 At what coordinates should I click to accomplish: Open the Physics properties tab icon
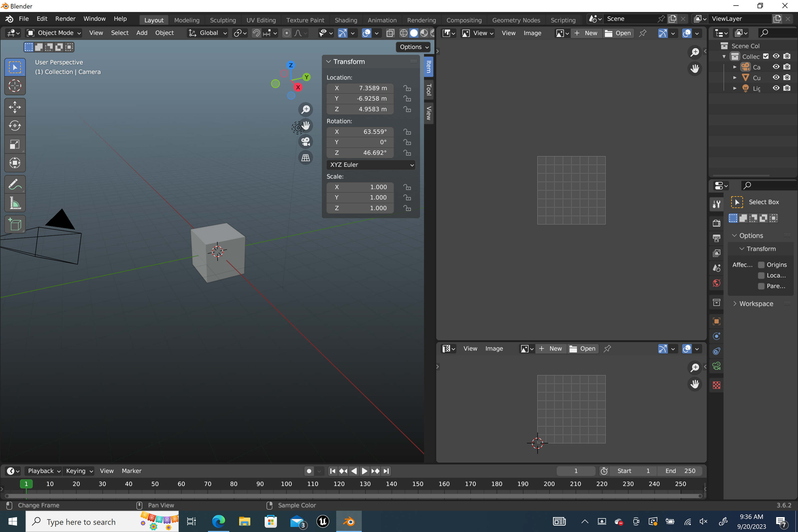(717, 336)
